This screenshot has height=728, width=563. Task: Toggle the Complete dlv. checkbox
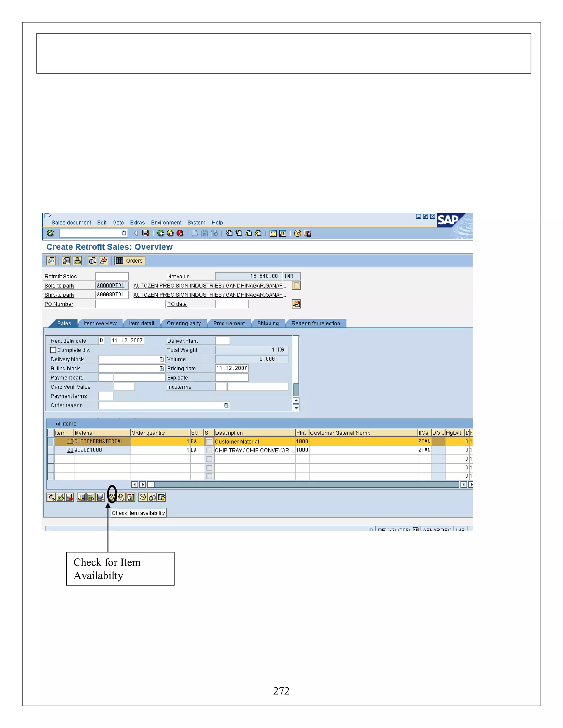pos(53,350)
